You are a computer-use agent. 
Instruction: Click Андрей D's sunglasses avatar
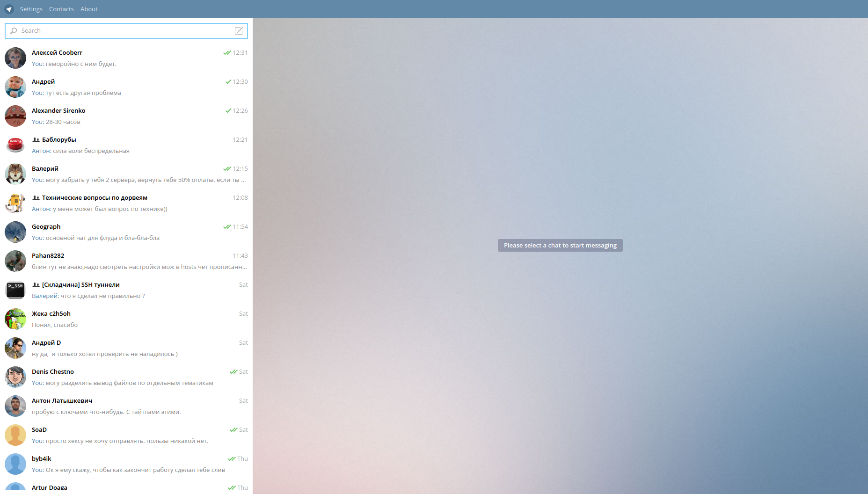pos(15,348)
